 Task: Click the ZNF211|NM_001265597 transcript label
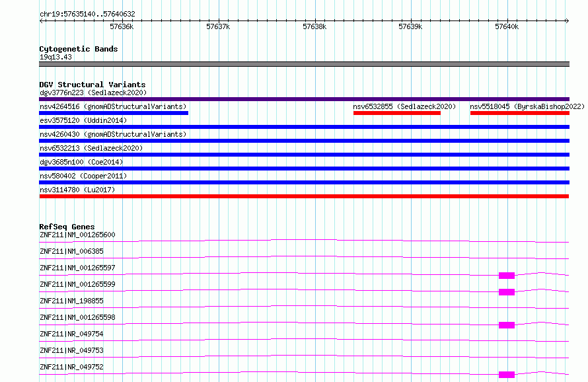77,268
